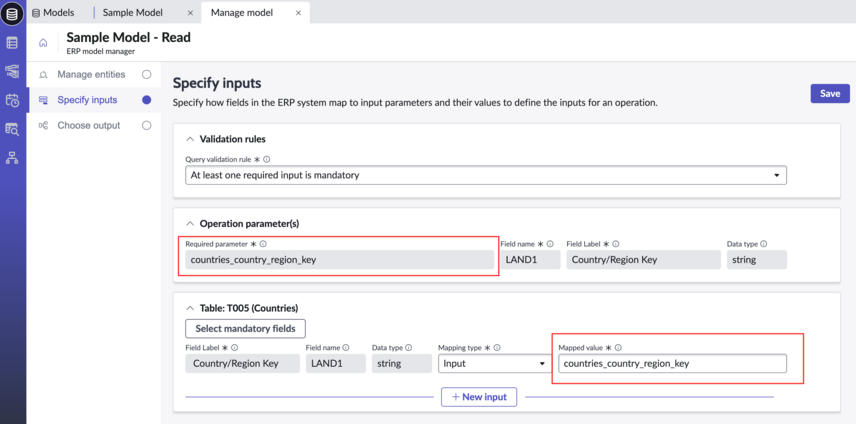Select the Choose output step radio circle
This screenshot has width=856, height=424.
[146, 126]
